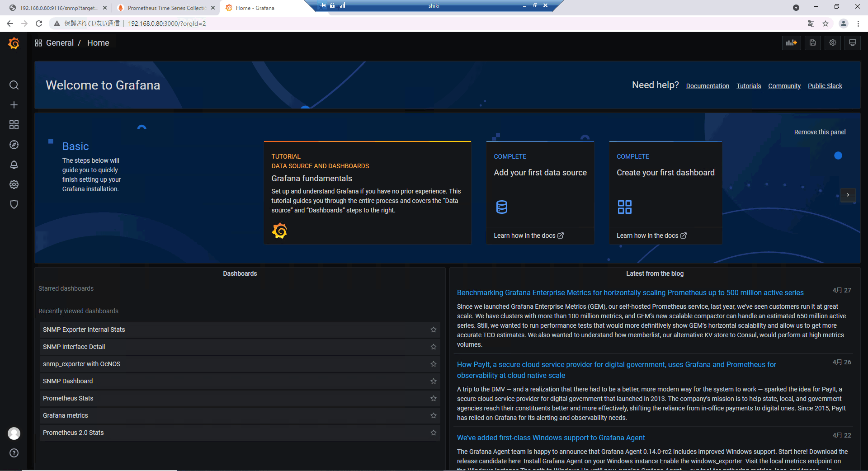Image resolution: width=868 pixels, height=471 pixels.
Task: Open Dashboard settings gear in top bar
Action: pyautogui.click(x=833, y=43)
